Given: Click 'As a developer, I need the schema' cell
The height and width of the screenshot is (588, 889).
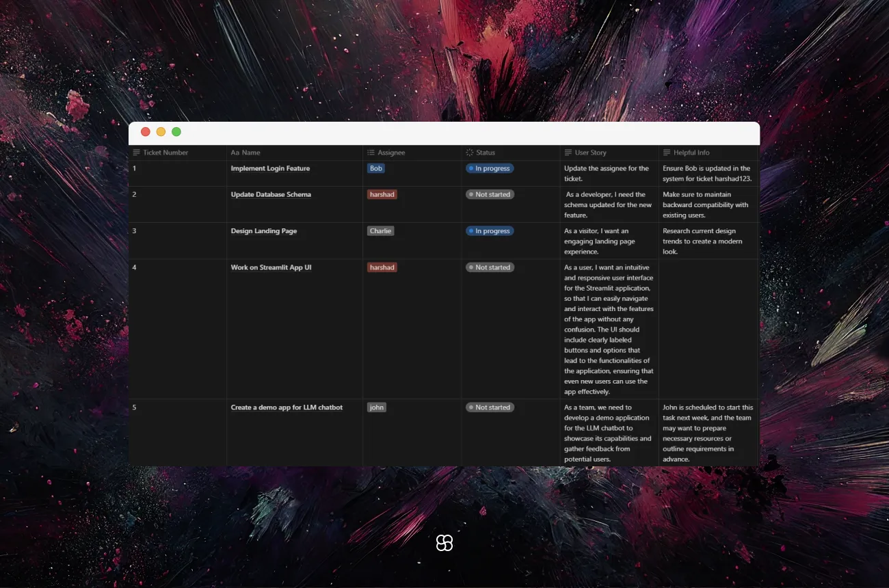Looking at the screenshot, I should (x=609, y=204).
